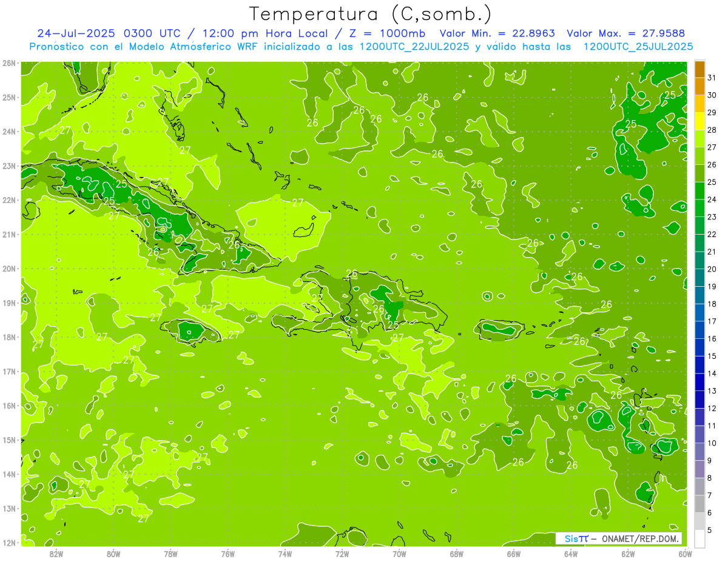Click the 26N latitude axis label

coord(9,63)
